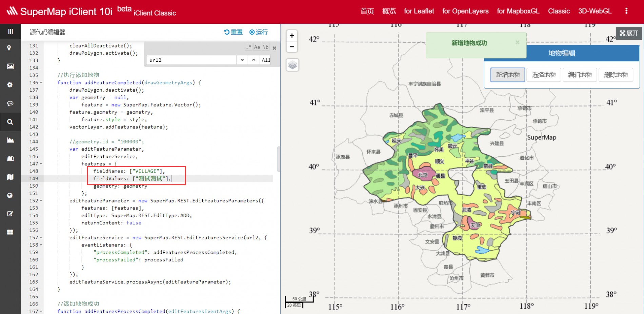Open the image category in sidebar
644x314 pixels.
11,66
